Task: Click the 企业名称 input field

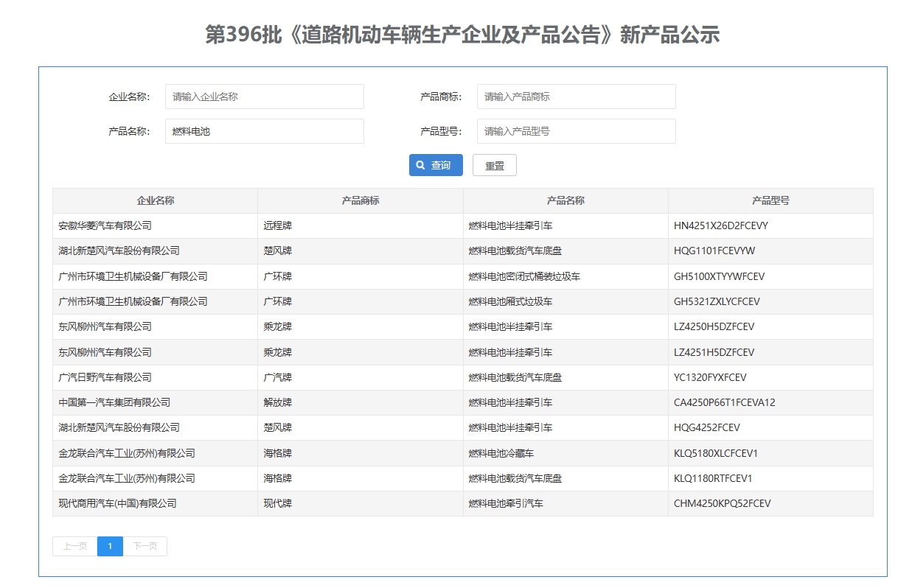Action: point(264,97)
